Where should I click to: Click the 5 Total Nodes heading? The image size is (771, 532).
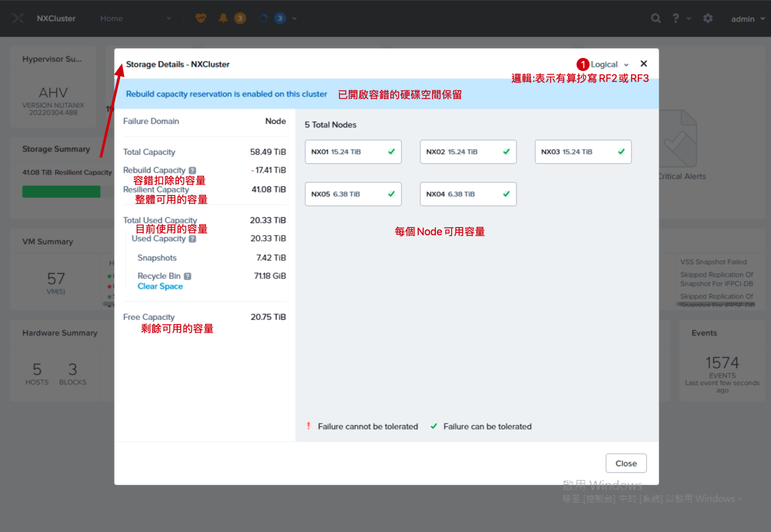tap(330, 125)
